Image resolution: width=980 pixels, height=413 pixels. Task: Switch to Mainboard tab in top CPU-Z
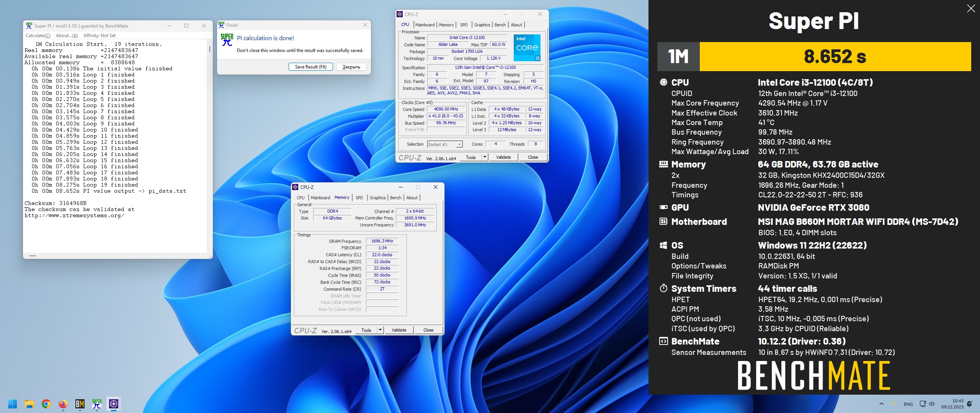click(425, 25)
